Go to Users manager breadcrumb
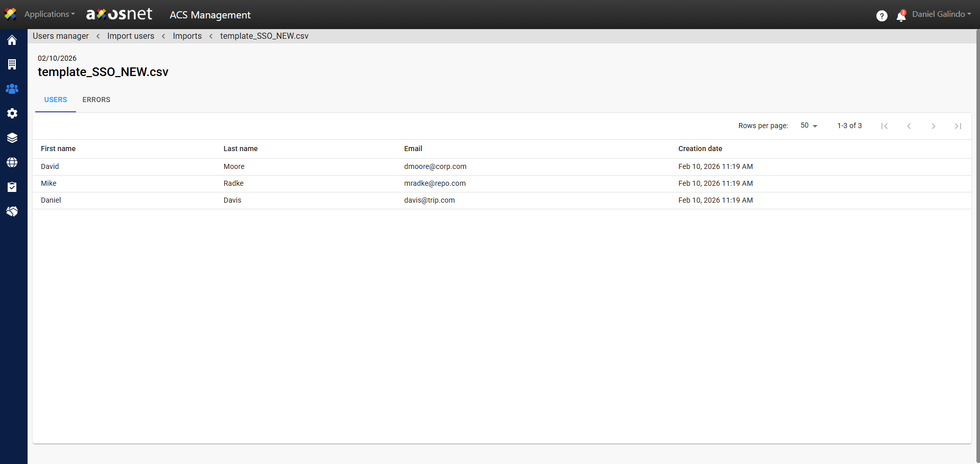The width and height of the screenshot is (980, 464). tap(61, 36)
